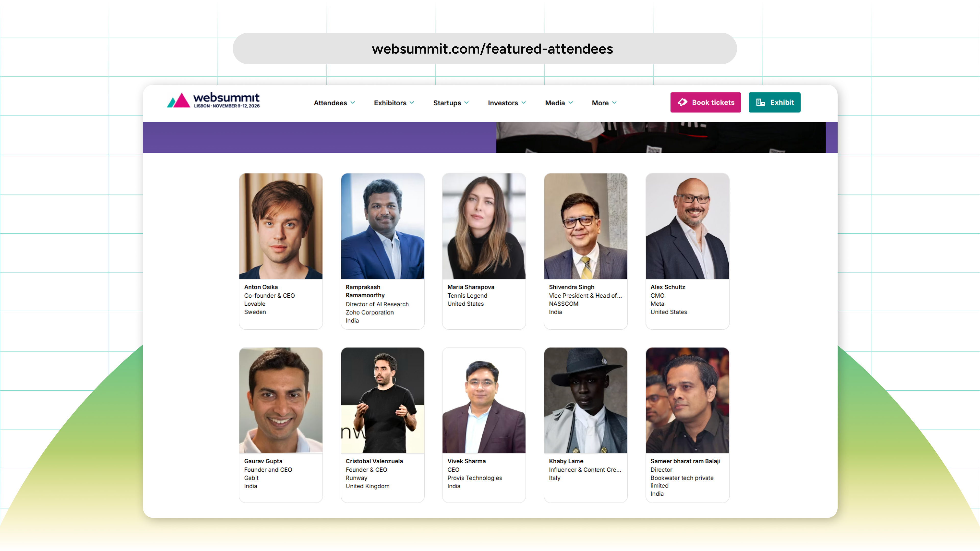Expand the Attendees dropdown chevron
980x551 pixels.
(353, 103)
